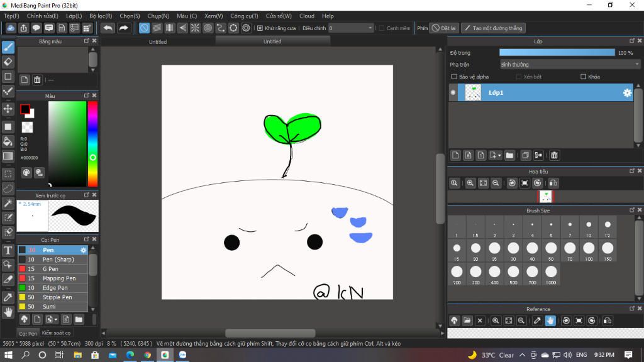
Task: Enable the concentric circle snap guide
Action: tap(208, 28)
